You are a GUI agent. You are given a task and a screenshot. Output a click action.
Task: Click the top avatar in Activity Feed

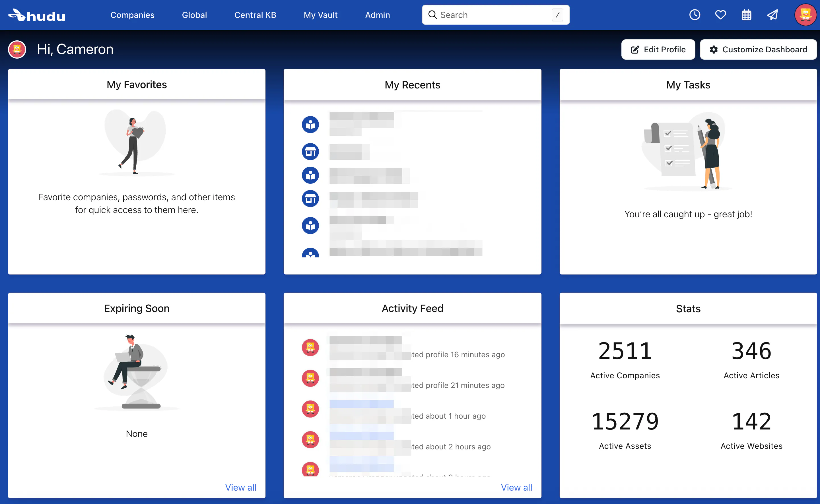(310, 347)
